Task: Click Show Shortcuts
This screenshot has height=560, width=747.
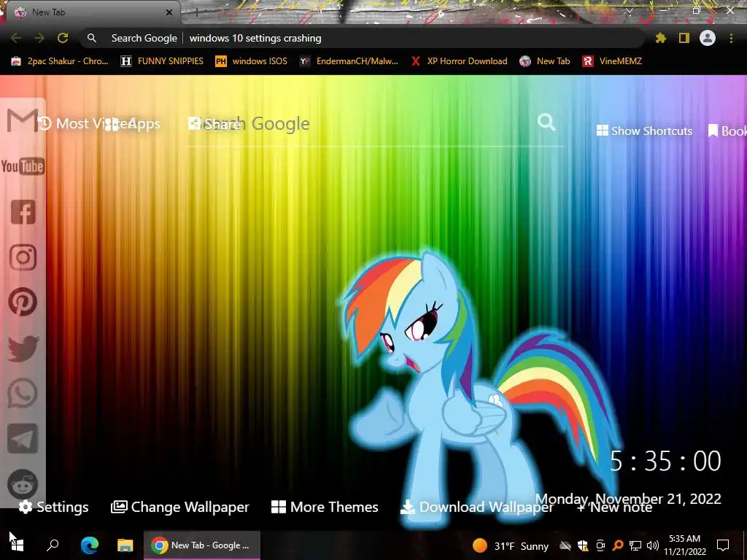Action: [644, 131]
